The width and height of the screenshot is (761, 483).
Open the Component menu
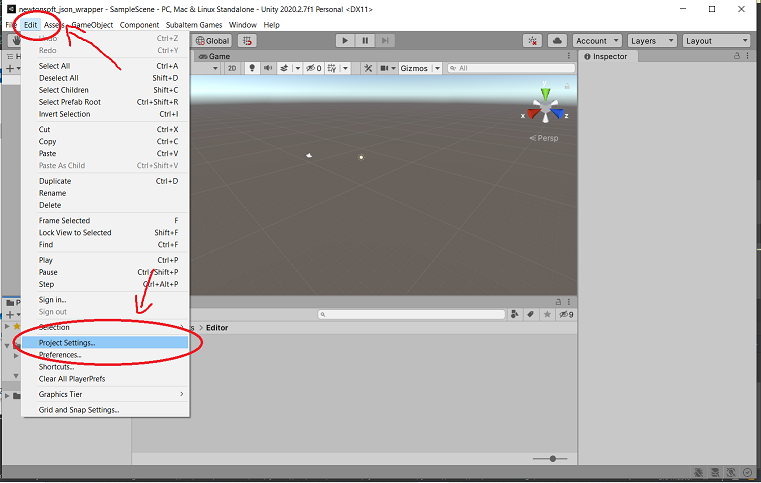[139, 25]
